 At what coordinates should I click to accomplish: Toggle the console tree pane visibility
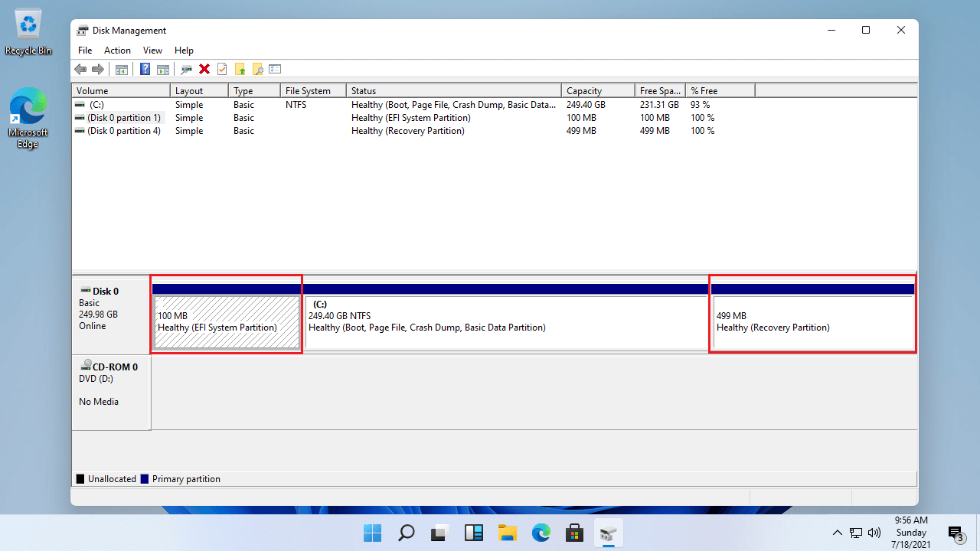(x=121, y=69)
